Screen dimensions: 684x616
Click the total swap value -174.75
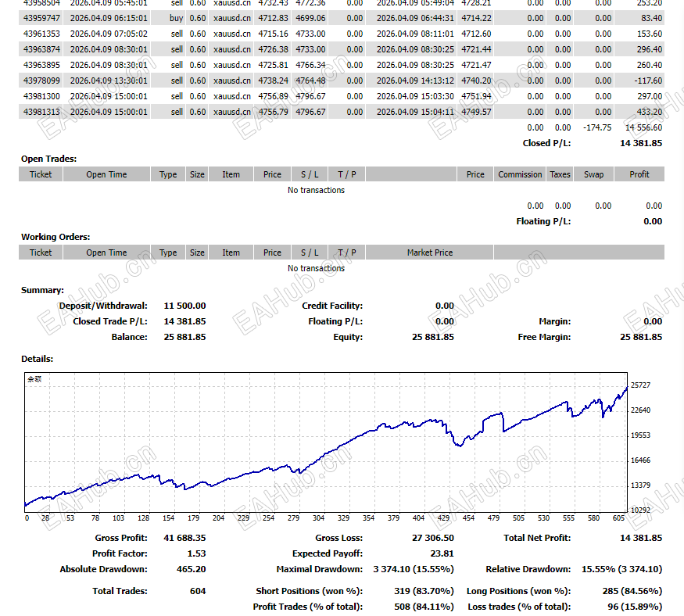coord(597,128)
